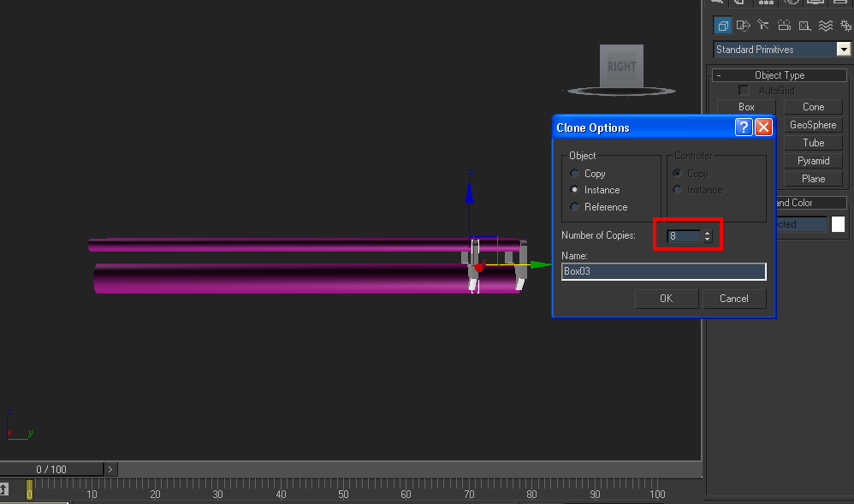
Task: Select the Cameras category icon
Action: click(784, 26)
